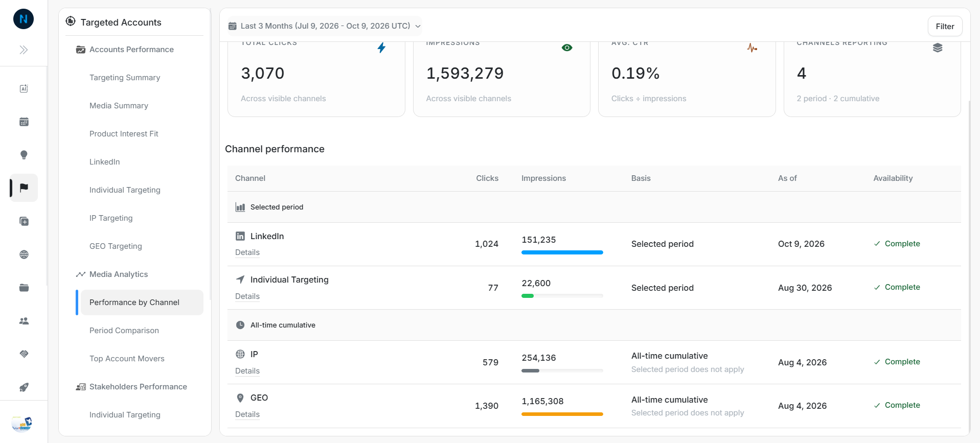980x443 pixels.
Task: Click the Filter button
Action: [x=945, y=27]
